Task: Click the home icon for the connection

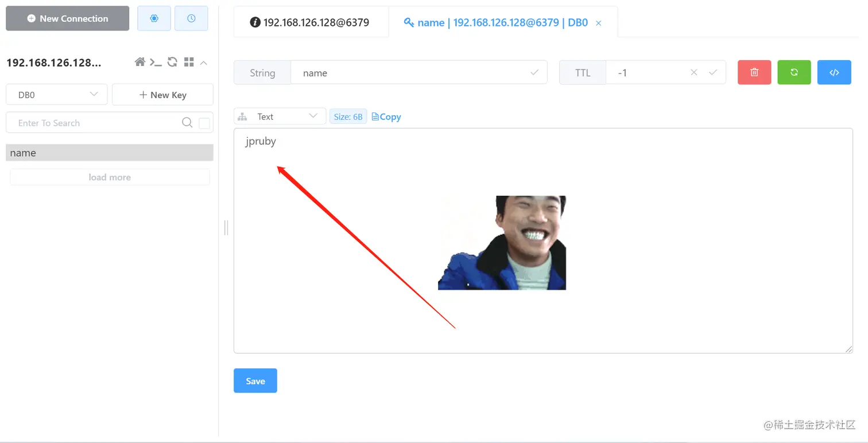Action: [140, 62]
